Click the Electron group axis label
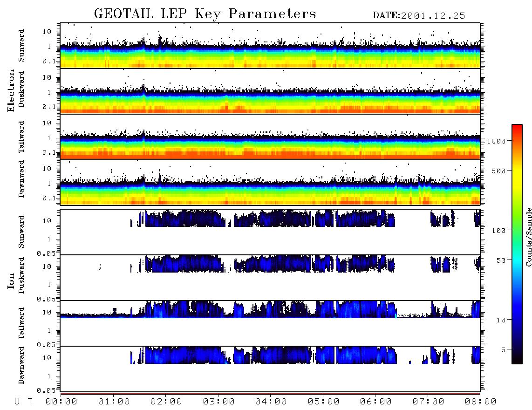The image size is (532, 410). (11, 90)
